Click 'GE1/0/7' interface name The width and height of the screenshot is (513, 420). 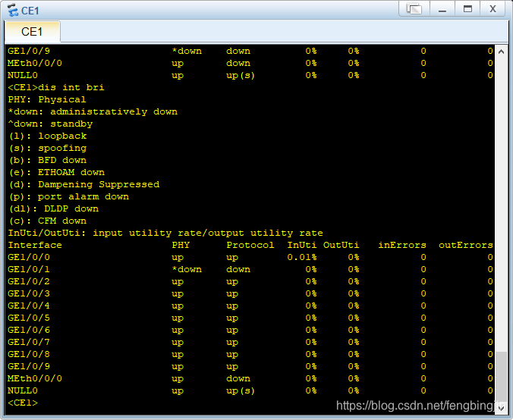[29, 342]
